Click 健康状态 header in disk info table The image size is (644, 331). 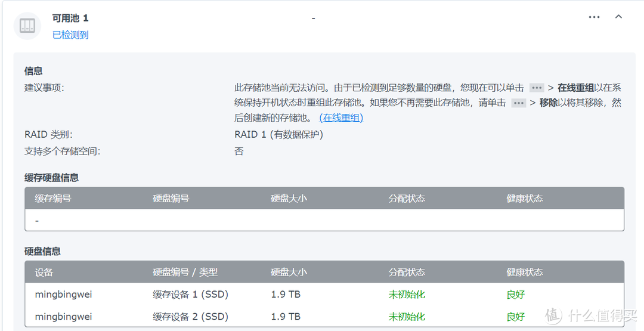click(525, 272)
